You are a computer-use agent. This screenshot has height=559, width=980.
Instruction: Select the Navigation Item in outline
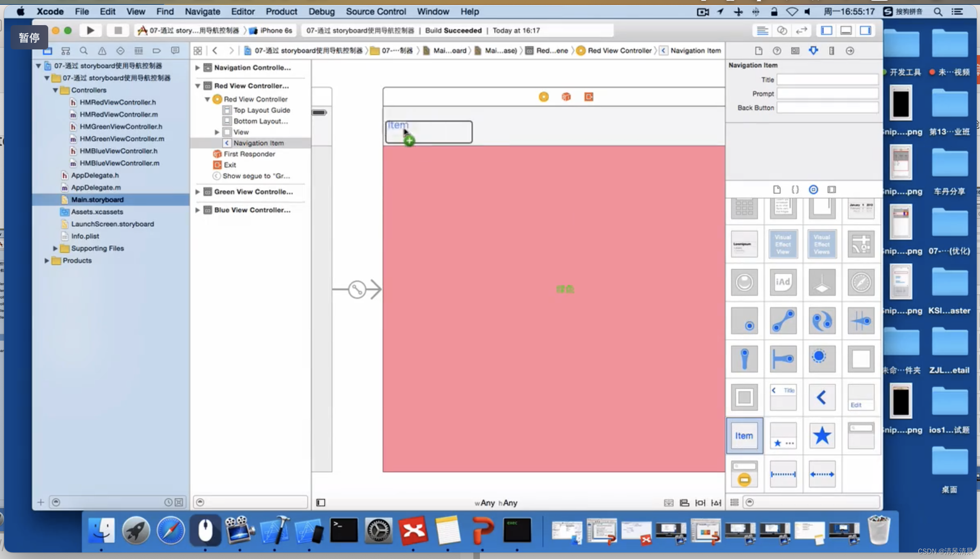point(259,143)
